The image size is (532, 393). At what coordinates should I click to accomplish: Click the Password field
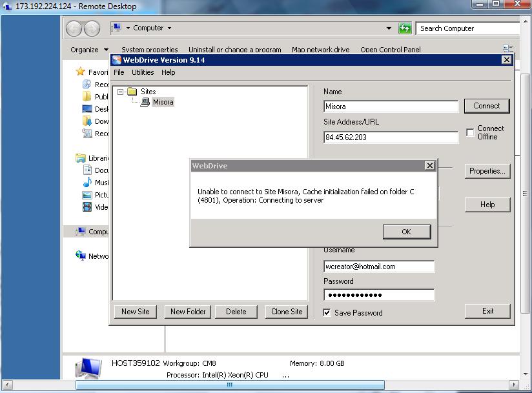(x=379, y=295)
